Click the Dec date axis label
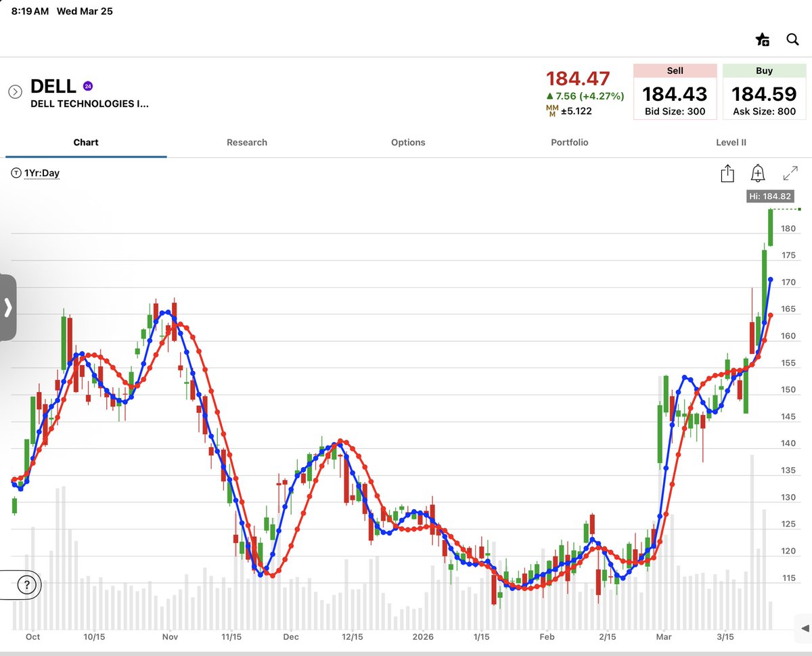The image size is (812, 656). pyautogui.click(x=291, y=637)
